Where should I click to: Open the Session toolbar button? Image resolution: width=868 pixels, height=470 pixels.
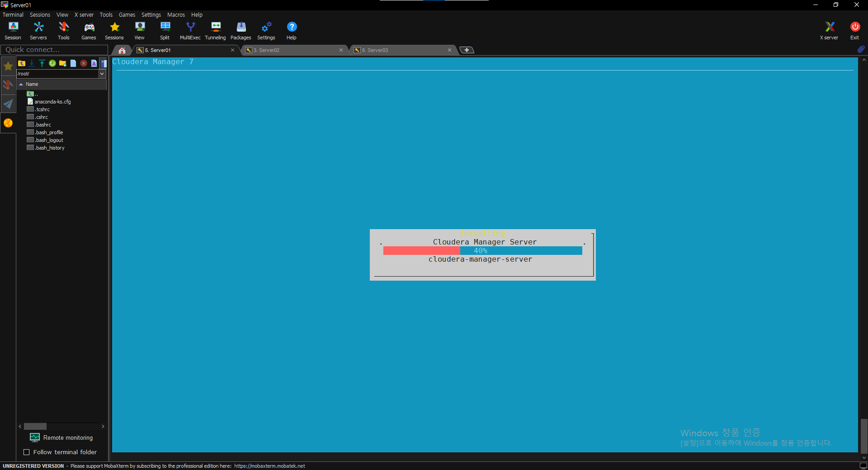pos(13,31)
